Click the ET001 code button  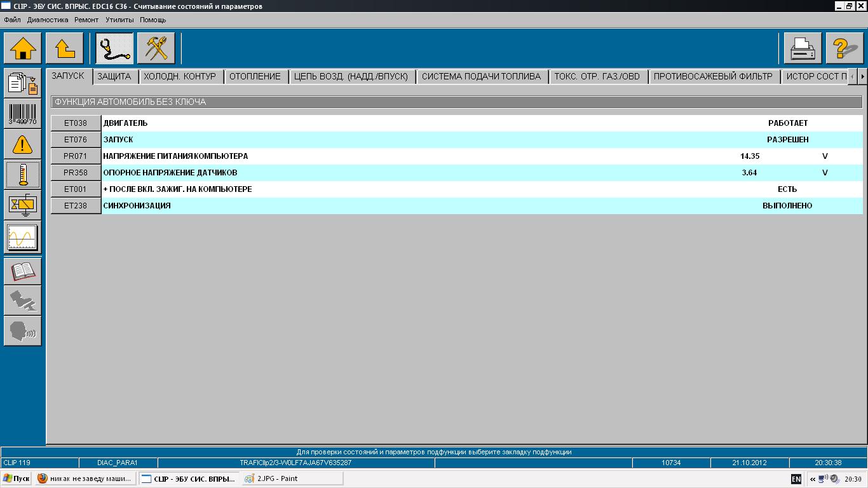point(76,189)
